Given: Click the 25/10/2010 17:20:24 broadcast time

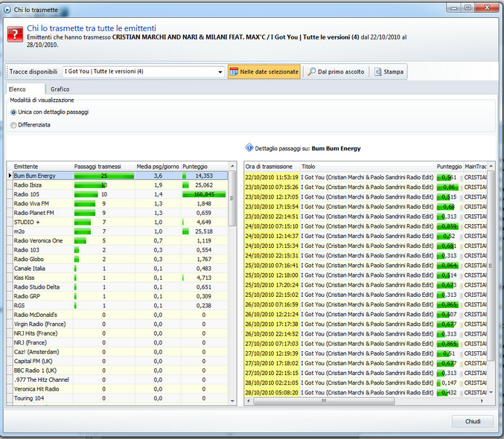Looking at the screenshot, I should (x=272, y=285).
